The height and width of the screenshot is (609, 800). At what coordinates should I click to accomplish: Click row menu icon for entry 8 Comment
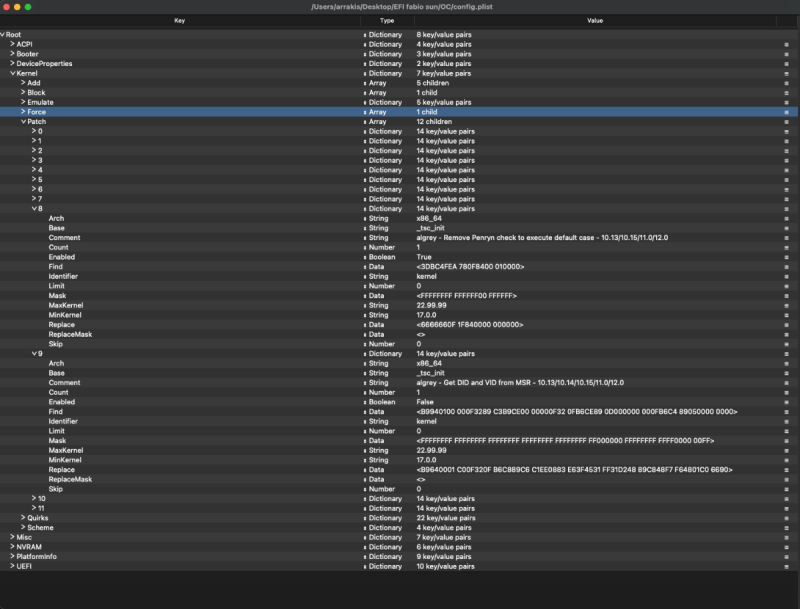coord(786,238)
